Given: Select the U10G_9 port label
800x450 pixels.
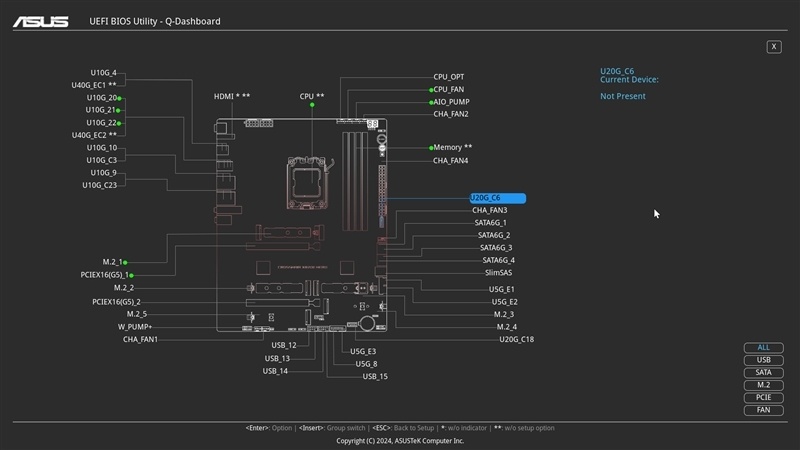Looking at the screenshot, I should coord(104,173).
